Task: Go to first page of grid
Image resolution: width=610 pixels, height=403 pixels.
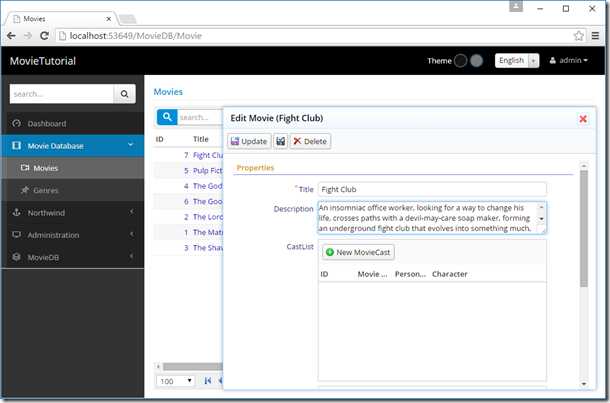Action: (x=208, y=380)
